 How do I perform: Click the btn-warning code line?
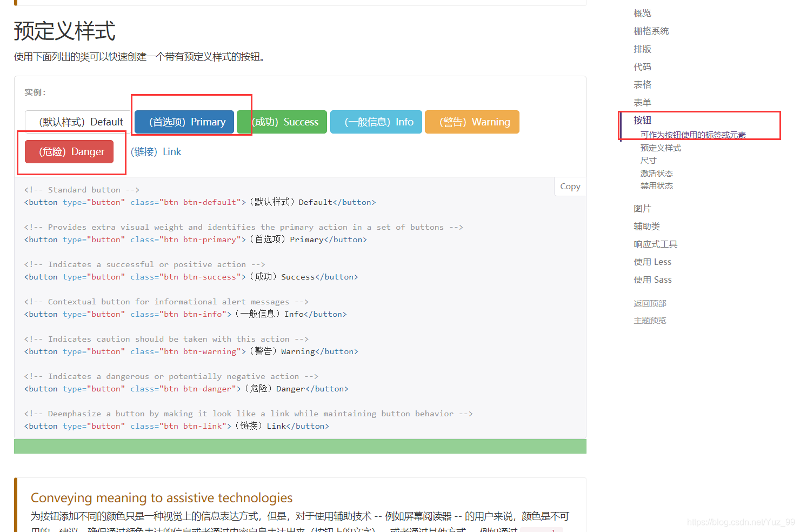(x=191, y=351)
